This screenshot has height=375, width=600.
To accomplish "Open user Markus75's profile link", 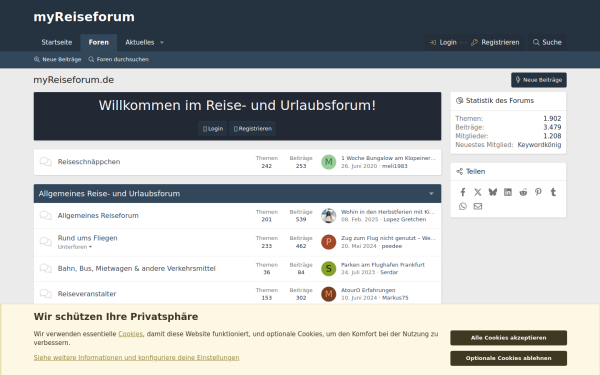I will pyautogui.click(x=395, y=298).
